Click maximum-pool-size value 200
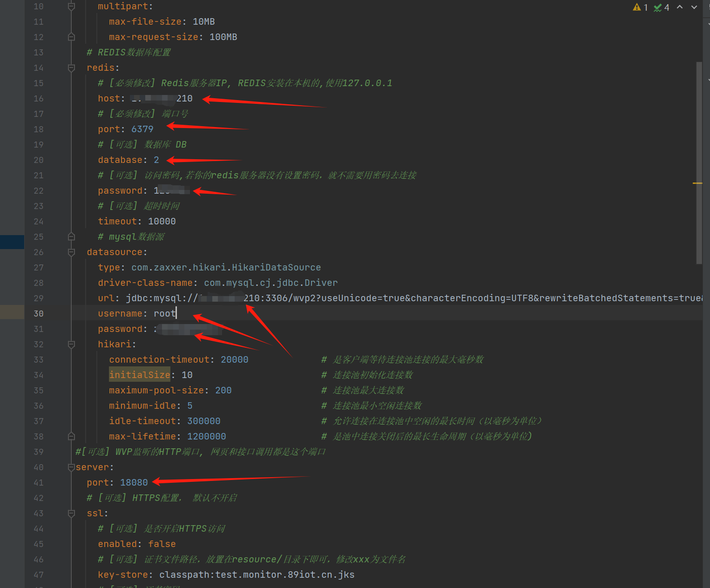 tap(223, 391)
